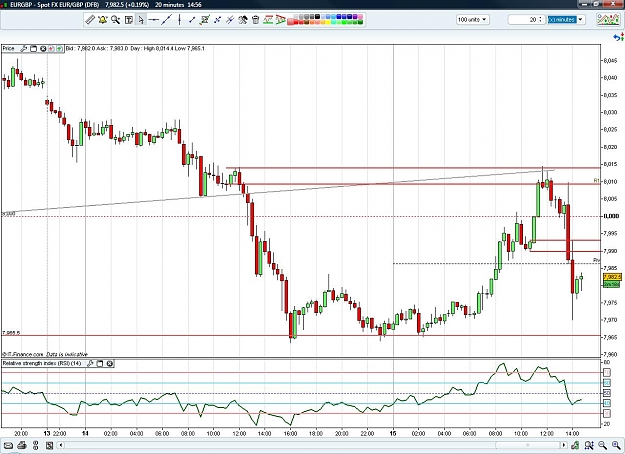Image resolution: width=625 pixels, height=454 pixels.
Task: Select the diagonal trend line tool
Action: tap(166, 20)
